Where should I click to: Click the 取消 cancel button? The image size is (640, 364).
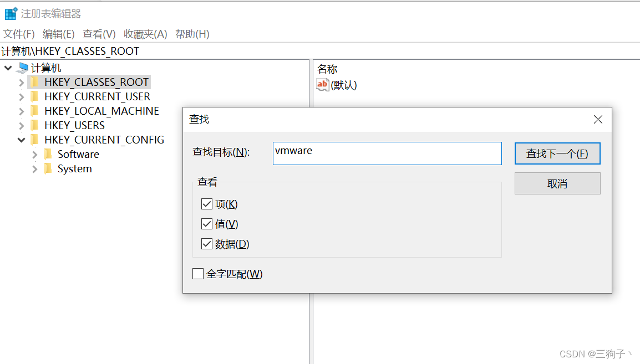click(x=557, y=183)
